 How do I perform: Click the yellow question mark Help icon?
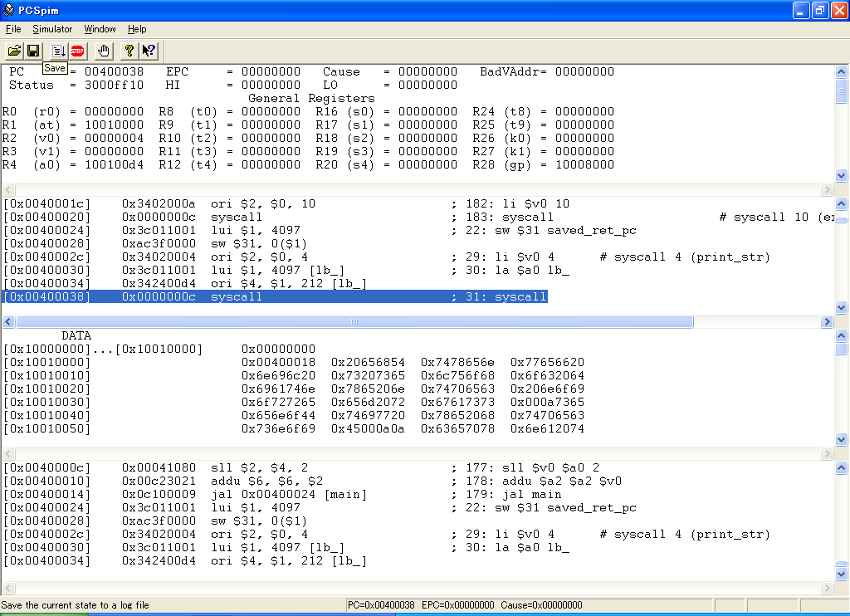click(x=129, y=51)
